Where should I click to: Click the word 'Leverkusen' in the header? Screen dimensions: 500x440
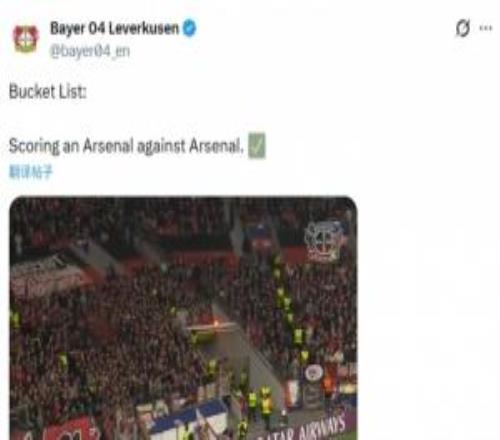[x=144, y=28]
